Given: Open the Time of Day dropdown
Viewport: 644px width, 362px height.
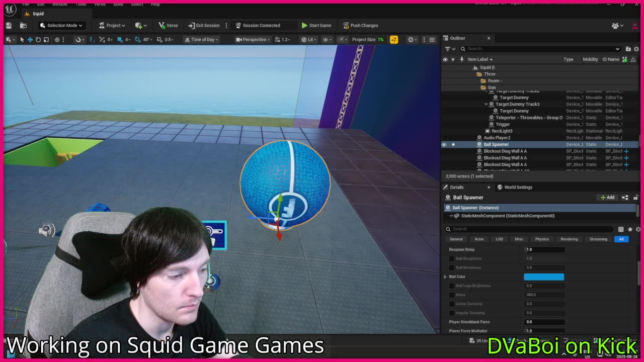Looking at the screenshot, I should click(x=201, y=40).
